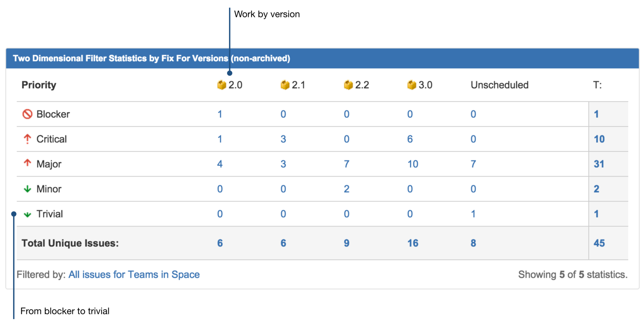This screenshot has width=644, height=325.
Task: Click the Trivial priority down-arrow icon
Action: pos(27,214)
